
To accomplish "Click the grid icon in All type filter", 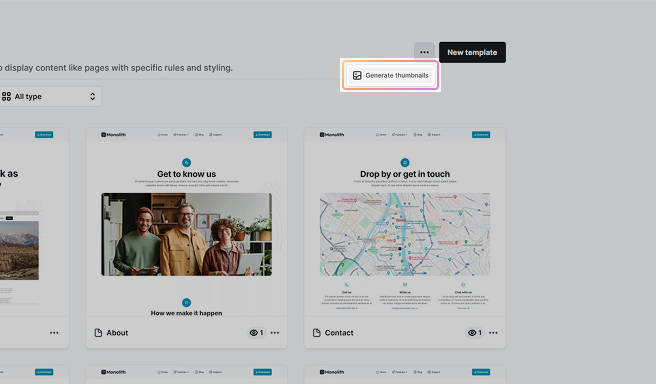I will coord(6,97).
